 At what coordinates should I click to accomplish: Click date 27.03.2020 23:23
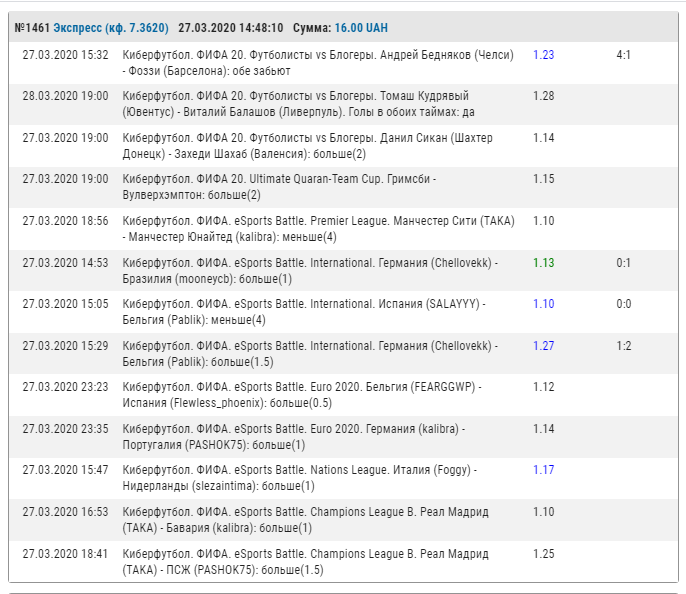pos(65,388)
